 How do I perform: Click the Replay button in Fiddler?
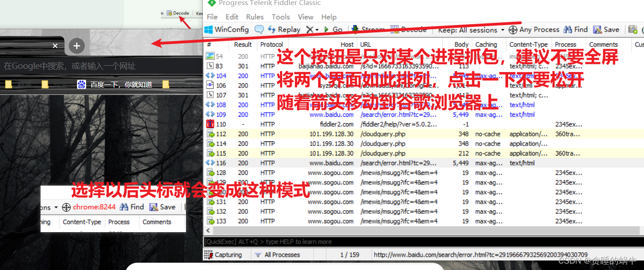284,30
